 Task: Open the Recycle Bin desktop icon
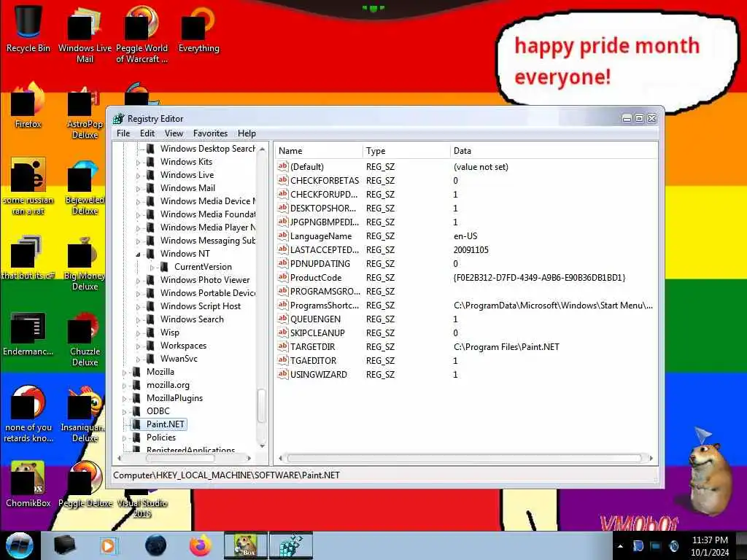point(28,28)
